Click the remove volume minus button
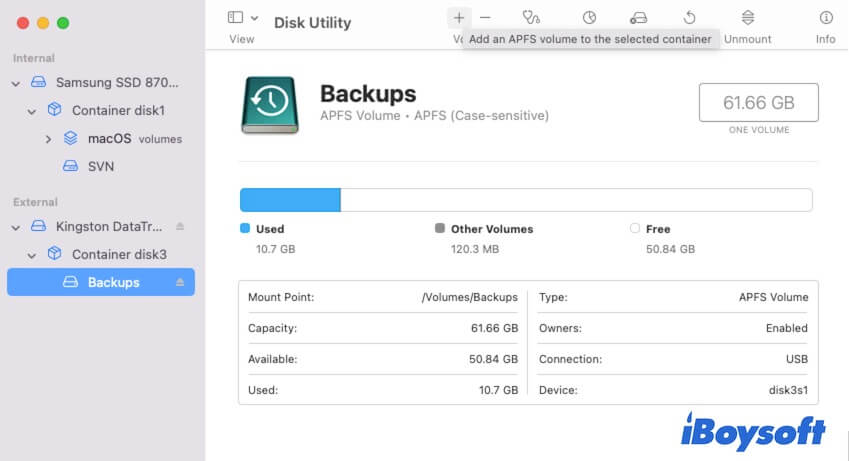849x461 pixels. point(485,18)
